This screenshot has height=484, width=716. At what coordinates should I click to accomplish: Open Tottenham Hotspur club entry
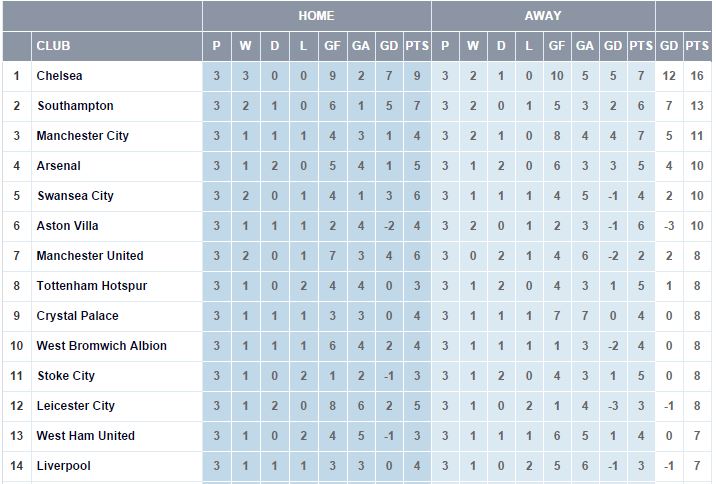pos(92,286)
